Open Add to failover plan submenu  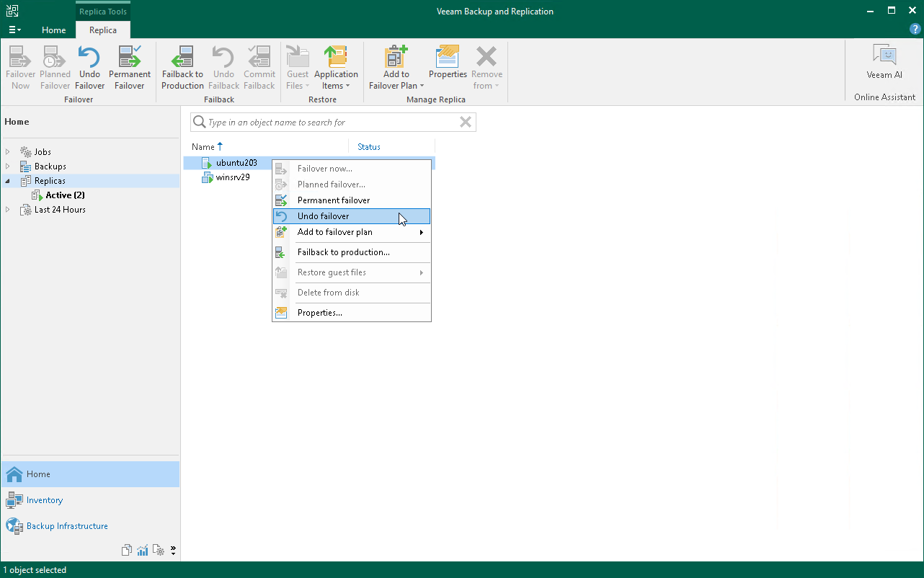point(352,232)
